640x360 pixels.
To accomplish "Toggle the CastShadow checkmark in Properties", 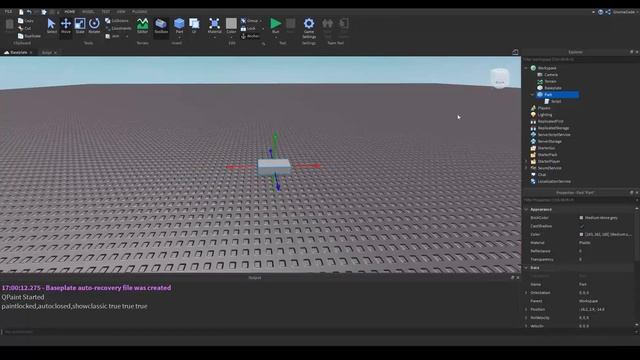I will [x=582, y=226].
